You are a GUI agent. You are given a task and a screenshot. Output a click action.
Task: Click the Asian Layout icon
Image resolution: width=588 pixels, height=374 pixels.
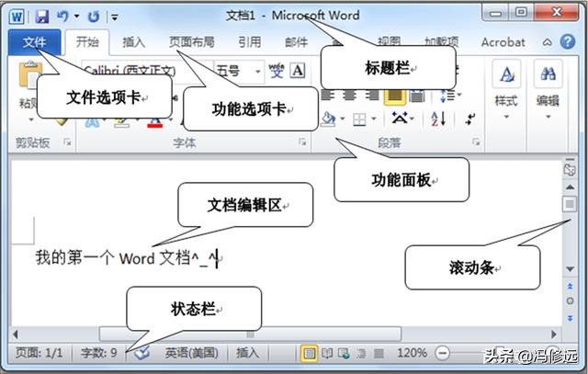click(401, 119)
